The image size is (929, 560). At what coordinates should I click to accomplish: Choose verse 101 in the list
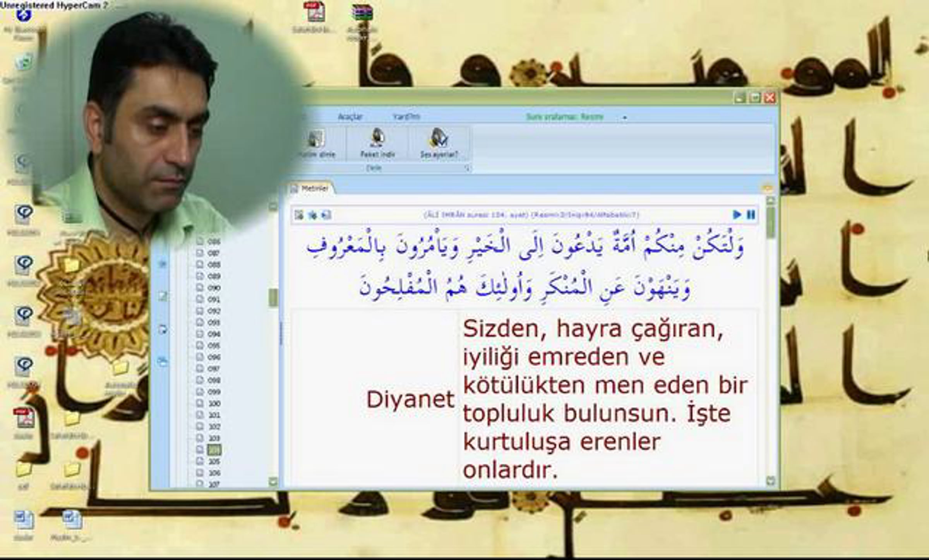pyautogui.click(x=213, y=415)
